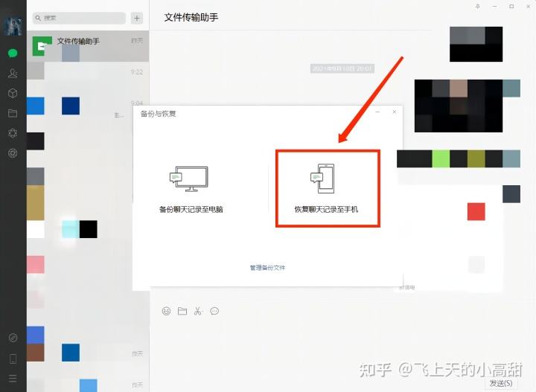Minimize the 备份与恢复 dialog
The width and height of the screenshot is (536, 392).
tap(377, 112)
